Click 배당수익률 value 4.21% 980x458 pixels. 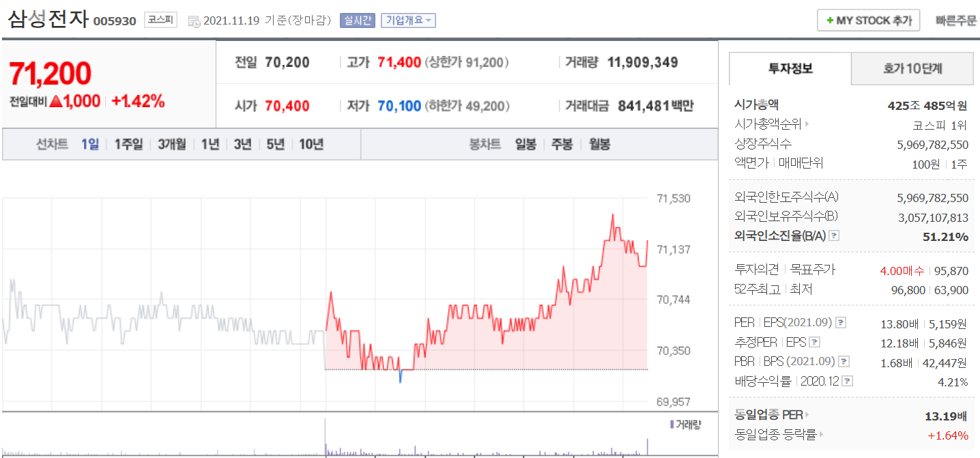953,382
